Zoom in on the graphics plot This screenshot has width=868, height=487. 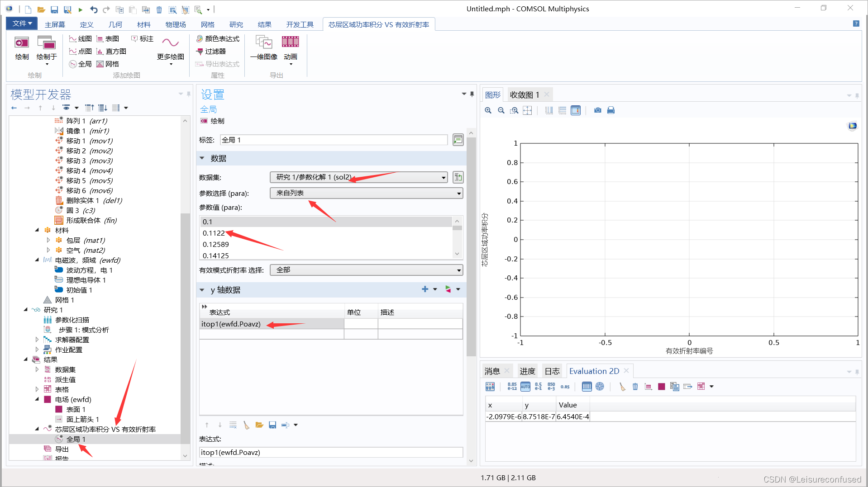pyautogui.click(x=488, y=110)
